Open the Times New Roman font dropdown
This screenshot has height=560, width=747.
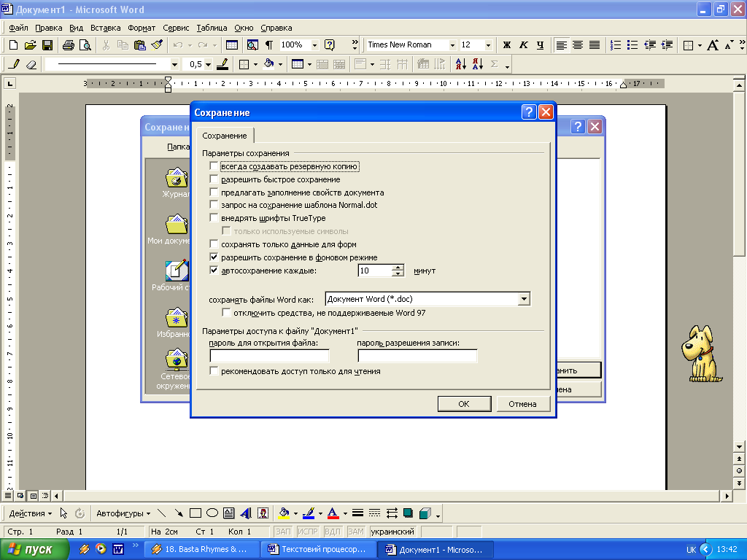point(452,44)
